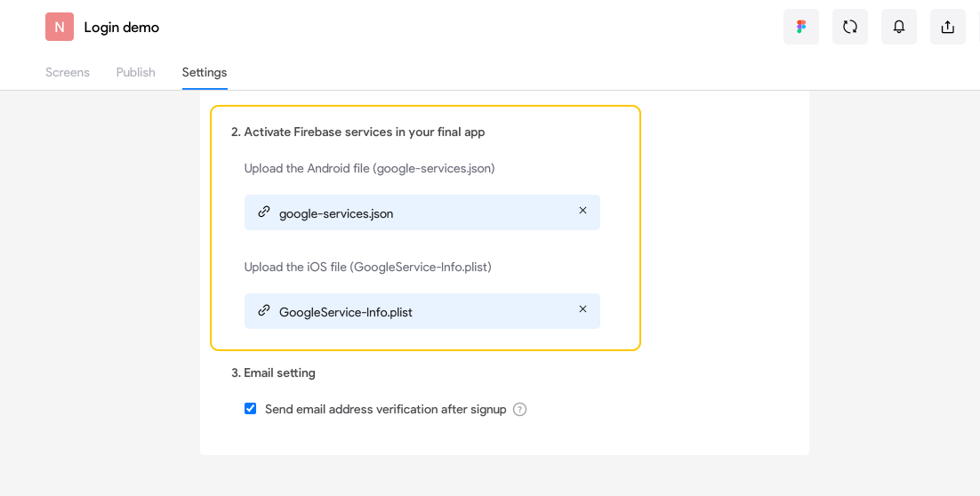Open help tooltip for email verification
Image resolution: width=980 pixels, height=496 pixels.
(x=520, y=410)
